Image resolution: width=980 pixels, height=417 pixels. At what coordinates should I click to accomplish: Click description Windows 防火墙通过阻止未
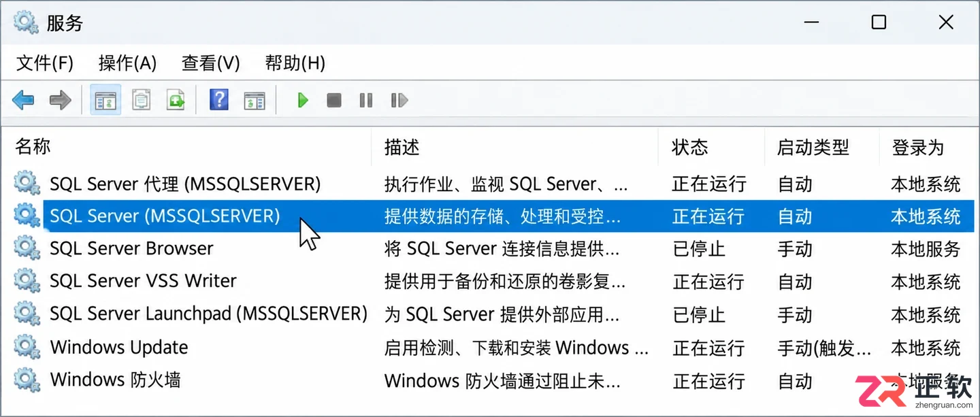coord(503,380)
